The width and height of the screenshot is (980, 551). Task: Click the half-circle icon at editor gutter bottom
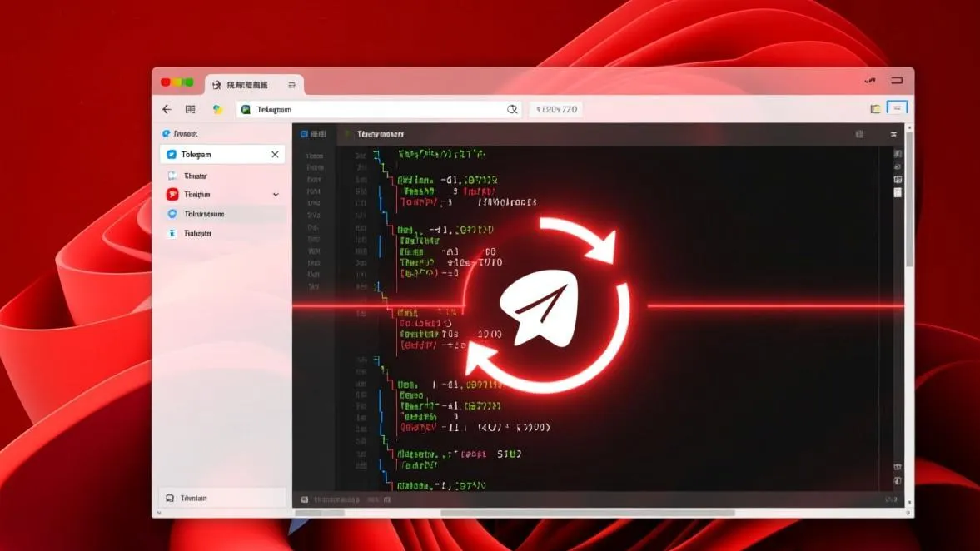[898, 481]
